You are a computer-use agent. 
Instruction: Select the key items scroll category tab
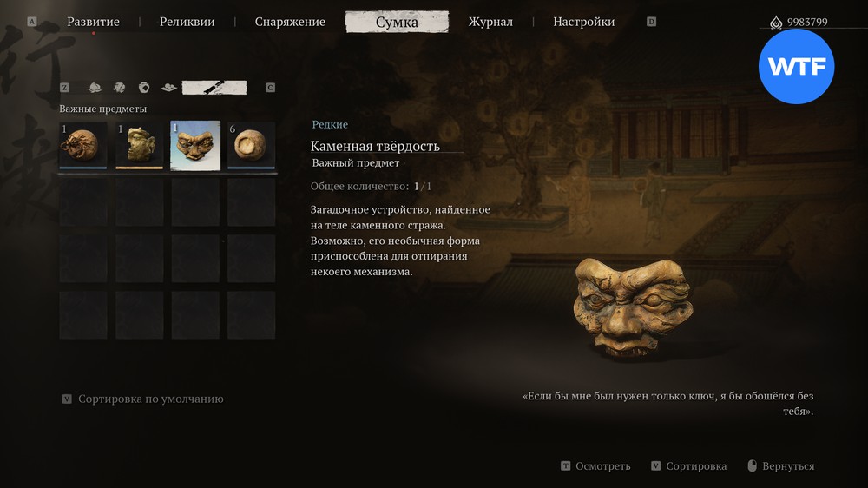214,88
